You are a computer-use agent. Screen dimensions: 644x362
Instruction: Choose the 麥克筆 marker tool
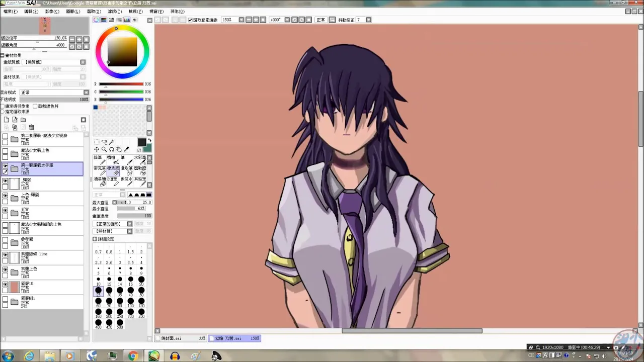(x=99, y=170)
